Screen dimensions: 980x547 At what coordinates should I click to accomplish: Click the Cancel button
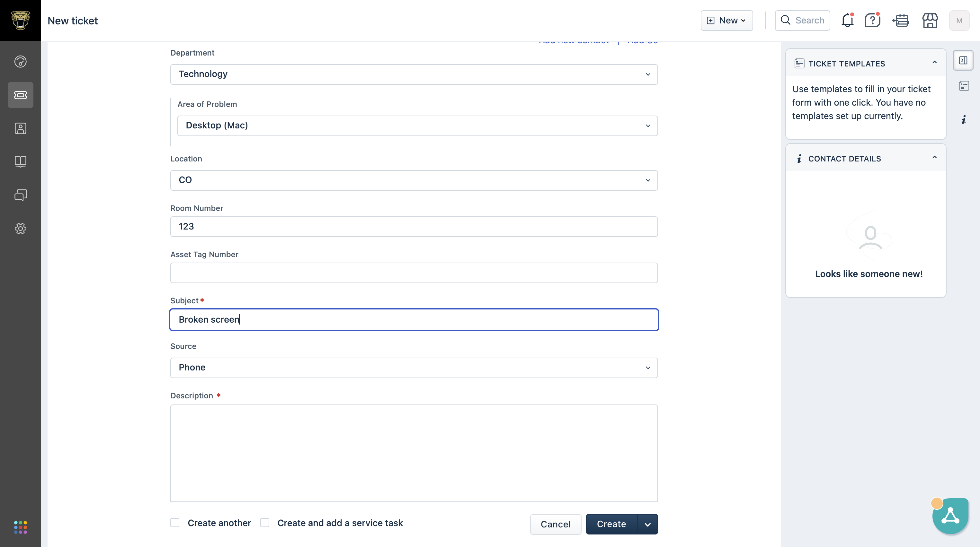click(x=556, y=524)
